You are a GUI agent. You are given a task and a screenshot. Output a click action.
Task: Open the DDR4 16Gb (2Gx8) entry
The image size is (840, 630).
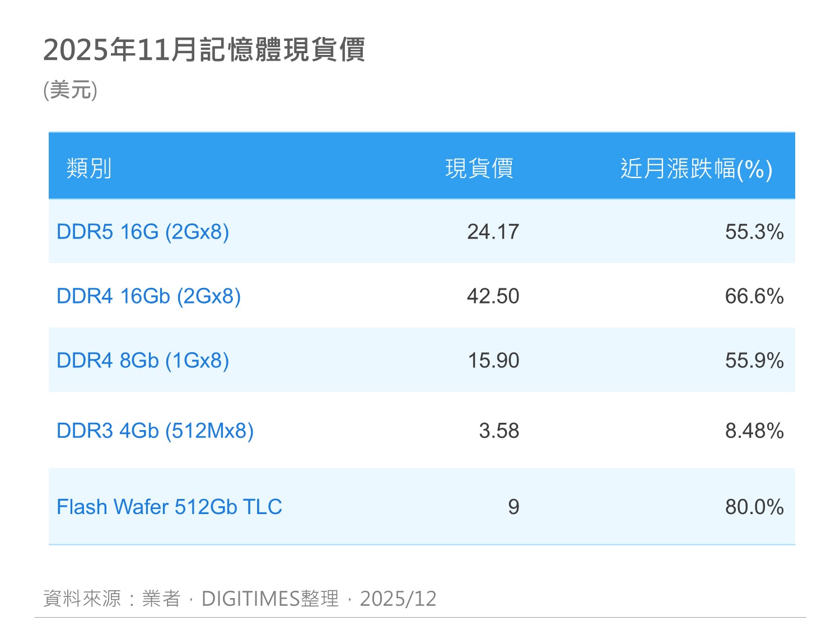[148, 296]
